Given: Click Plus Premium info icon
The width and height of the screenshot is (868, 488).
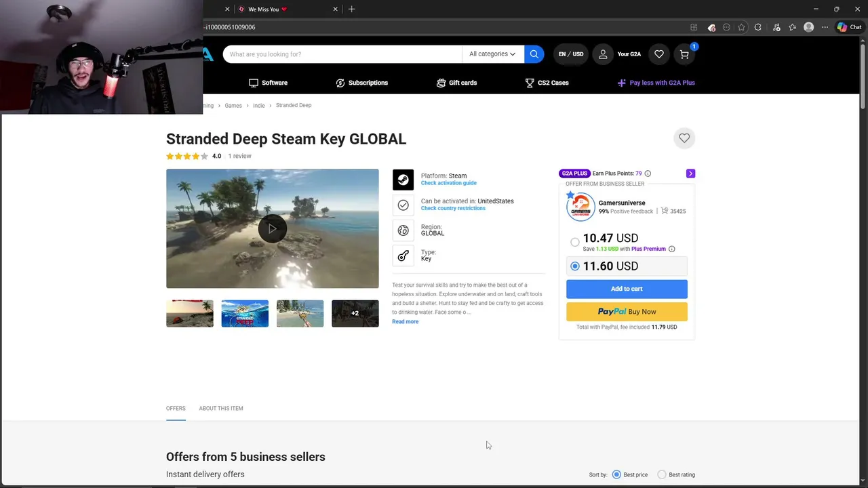Looking at the screenshot, I should [671, 249].
